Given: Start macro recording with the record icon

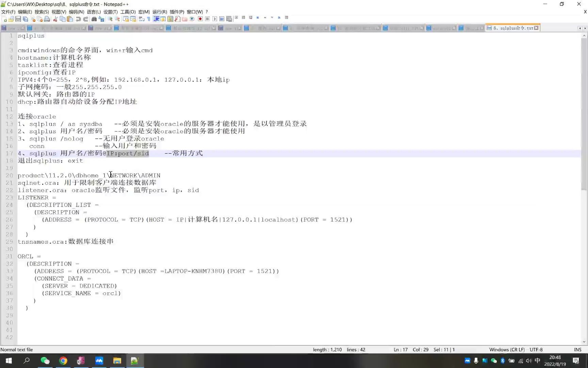Looking at the screenshot, I should [x=200, y=19].
